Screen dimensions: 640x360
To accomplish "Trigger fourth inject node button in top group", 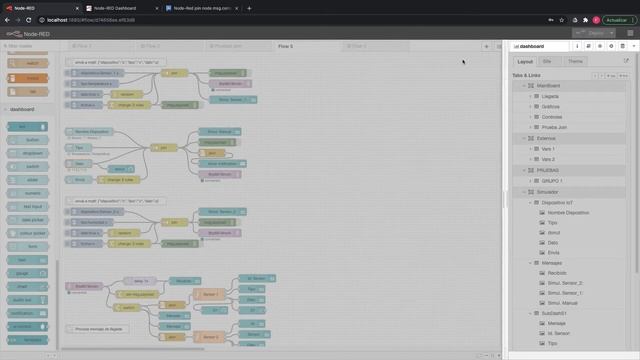I will (x=67, y=105).
